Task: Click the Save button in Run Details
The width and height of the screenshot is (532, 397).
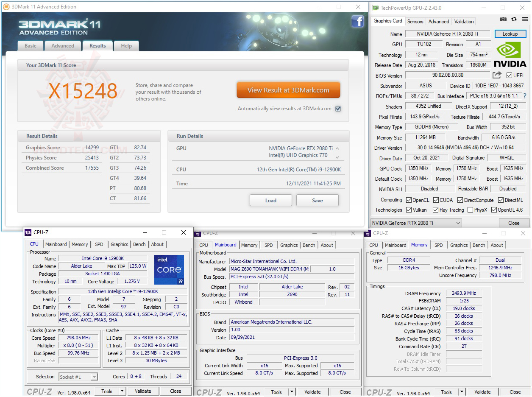Action: [318, 201]
